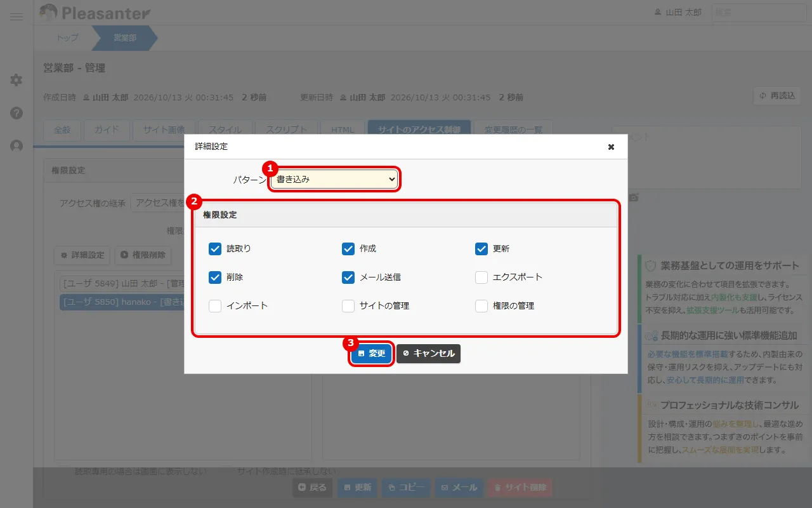The width and height of the screenshot is (812, 508).
Task: Open the サイトのアクセス制御 tab
Action: pos(419,130)
